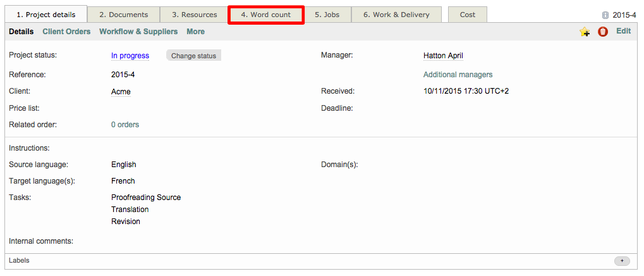Open the Jobs tab

point(327,15)
